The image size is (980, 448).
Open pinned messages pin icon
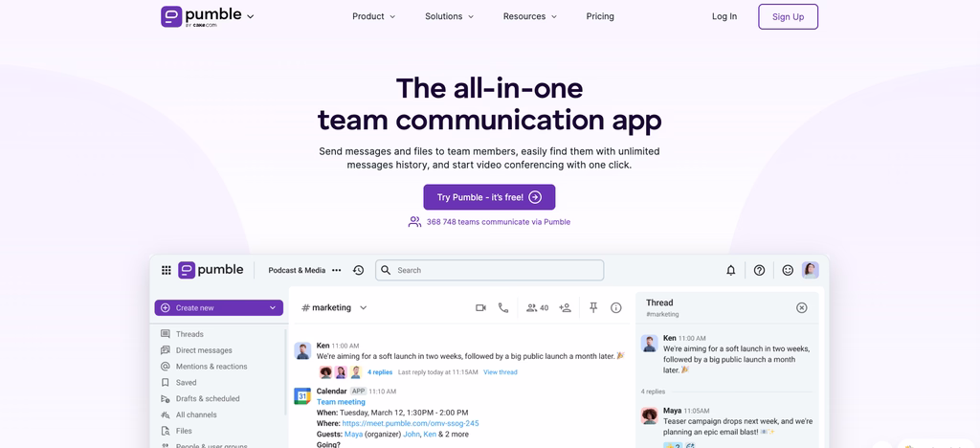pos(593,308)
